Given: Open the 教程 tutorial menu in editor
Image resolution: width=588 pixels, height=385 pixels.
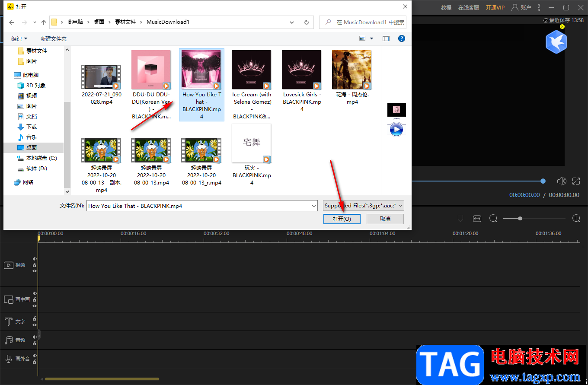Looking at the screenshot, I should click(x=446, y=7).
